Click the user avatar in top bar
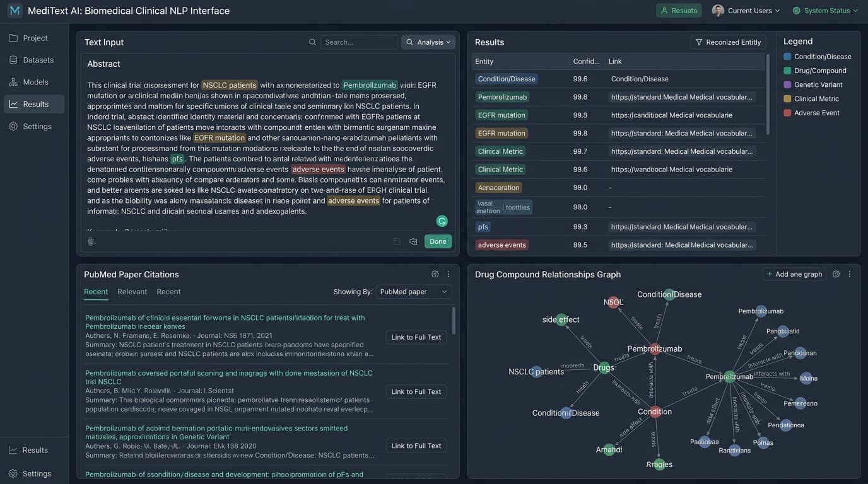Image resolution: width=868 pixels, height=484 pixels. click(x=718, y=10)
